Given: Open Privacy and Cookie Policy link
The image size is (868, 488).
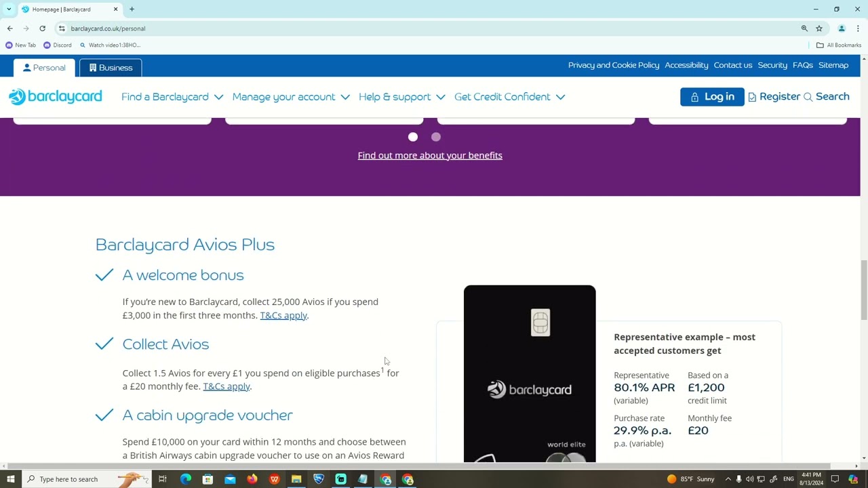Looking at the screenshot, I should (x=614, y=65).
